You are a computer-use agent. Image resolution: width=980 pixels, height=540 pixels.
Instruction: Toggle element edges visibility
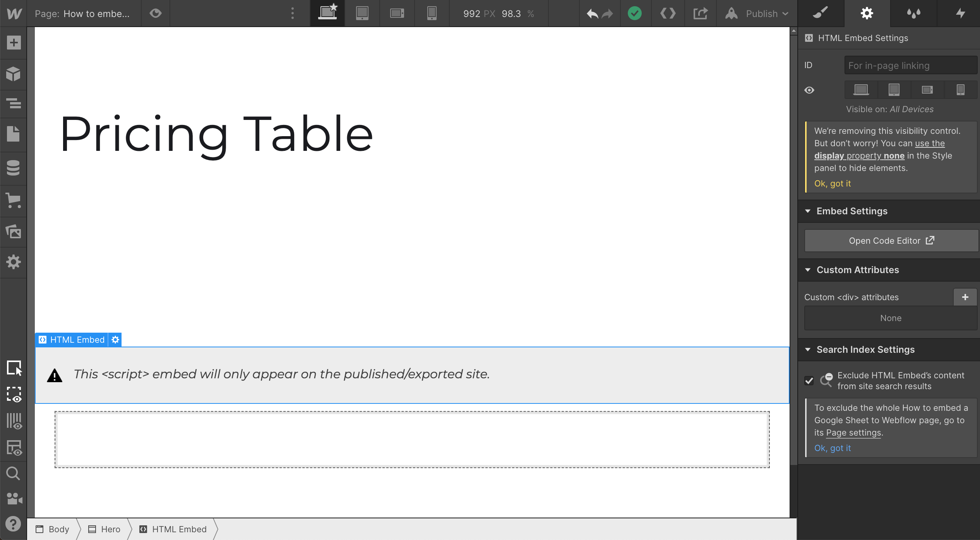[x=14, y=395]
